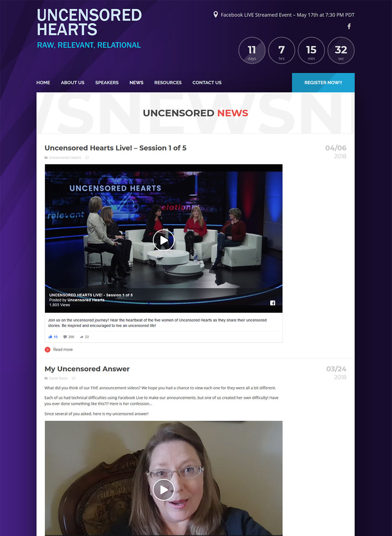Click folder icon next to Uncensored Hearts category

46,158
